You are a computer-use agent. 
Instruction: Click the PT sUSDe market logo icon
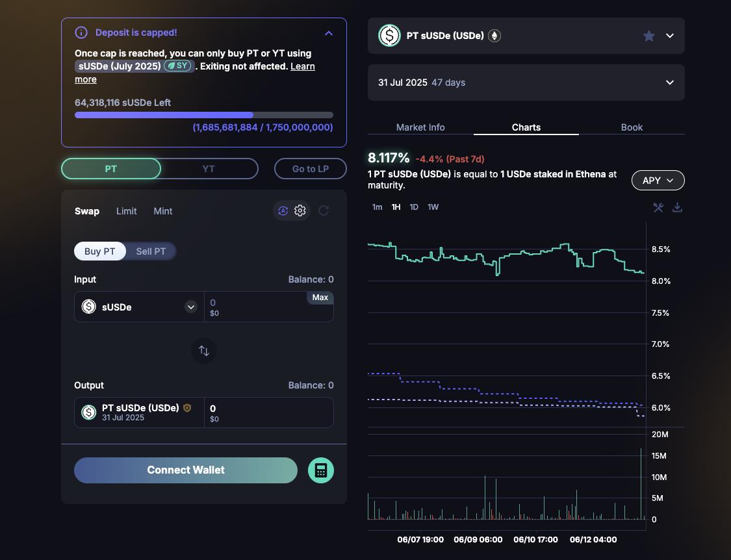(x=389, y=36)
